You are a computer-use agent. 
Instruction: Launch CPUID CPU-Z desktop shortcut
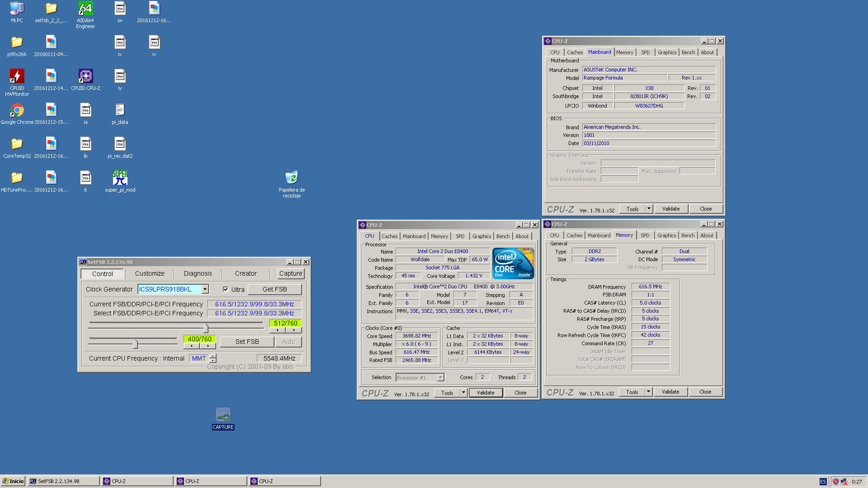coord(85,80)
